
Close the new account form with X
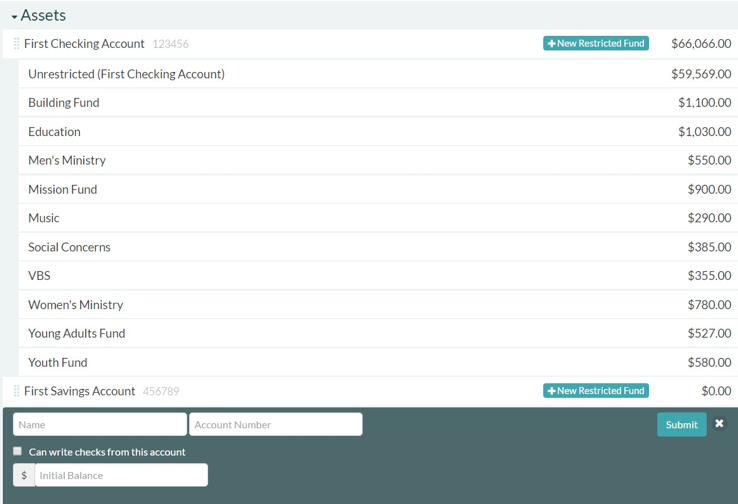coord(719,424)
